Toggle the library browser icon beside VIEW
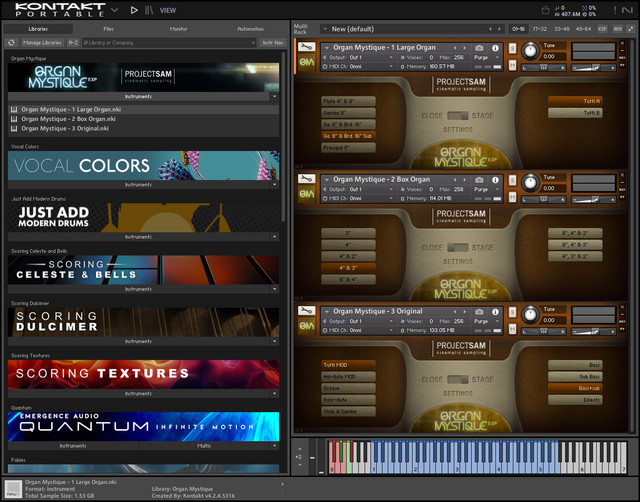The width and height of the screenshot is (640, 502). [x=149, y=10]
